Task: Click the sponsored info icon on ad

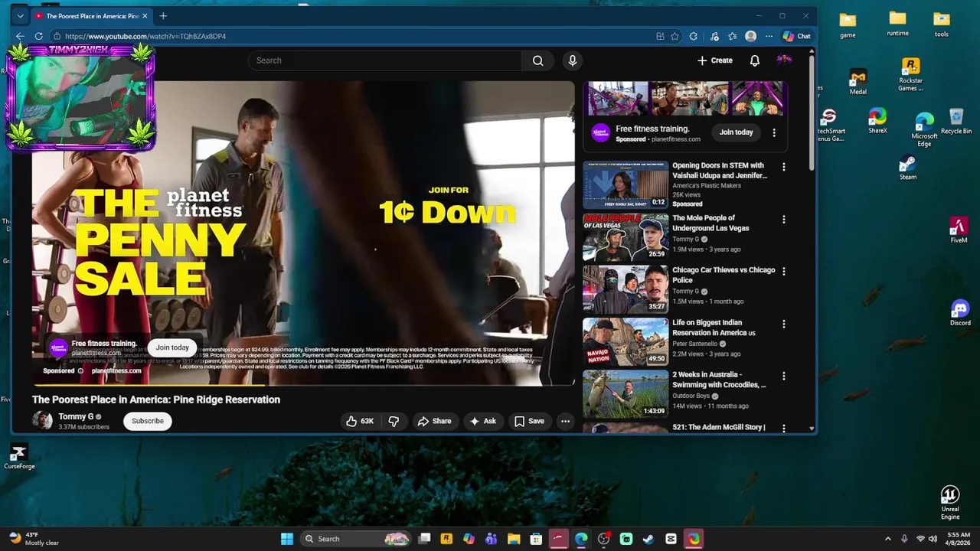Action: click(x=80, y=371)
